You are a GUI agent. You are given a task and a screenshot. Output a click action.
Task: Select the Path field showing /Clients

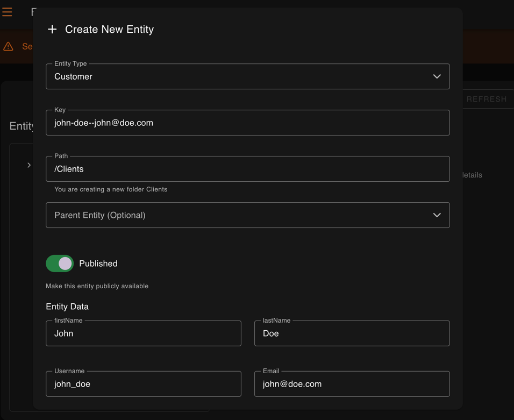click(x=247, y=169)
